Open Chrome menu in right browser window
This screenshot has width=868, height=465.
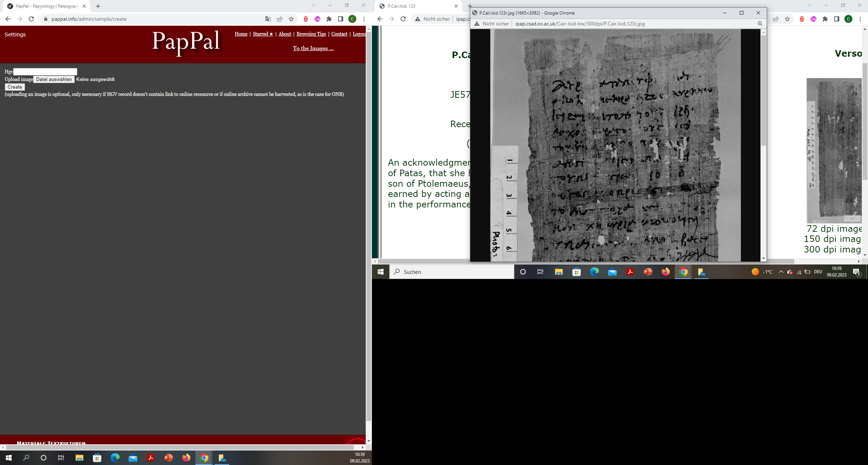point(860,19)
